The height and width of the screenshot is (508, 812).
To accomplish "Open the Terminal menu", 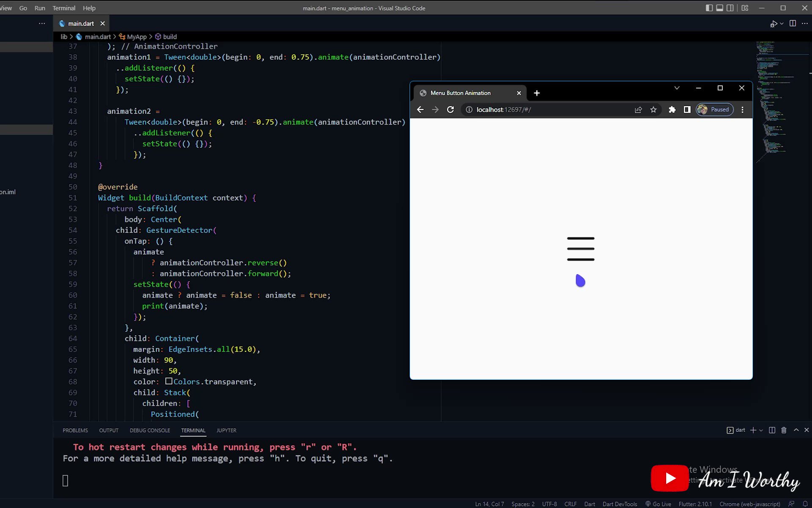I will pyautogui.click(x=64, y=8).
